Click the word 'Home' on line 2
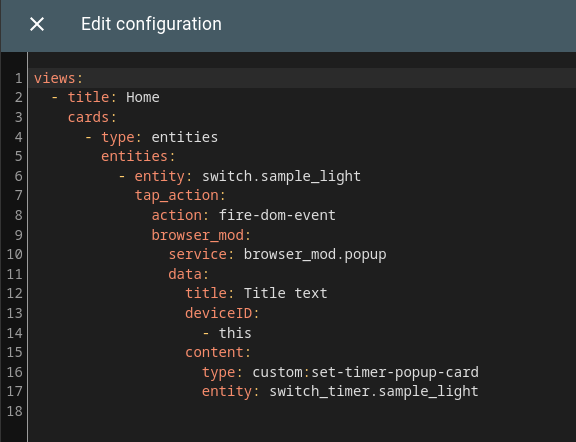576x442 pixels. click(x=143, y=97)
